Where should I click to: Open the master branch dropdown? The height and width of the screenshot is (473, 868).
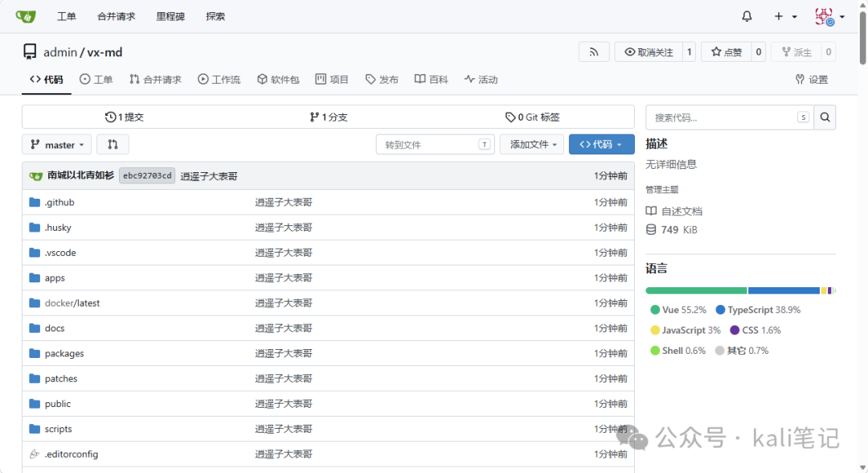pos(57,145)
